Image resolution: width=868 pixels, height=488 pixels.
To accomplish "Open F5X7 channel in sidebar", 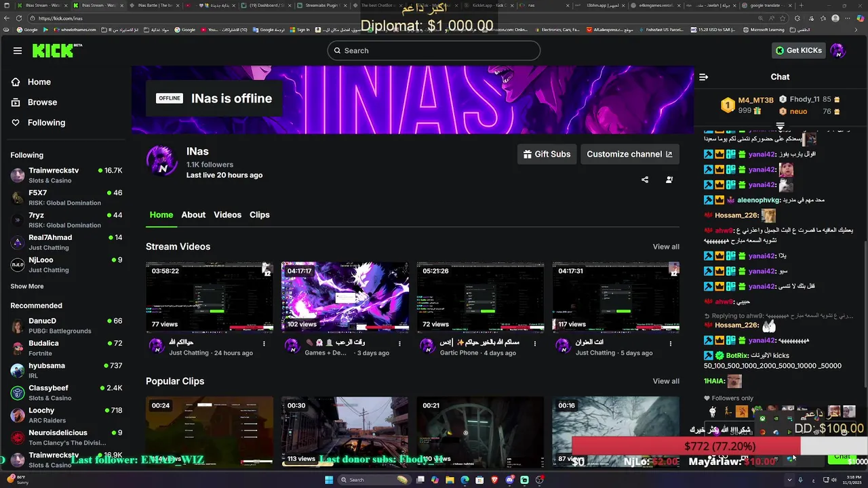I will (66, 198).
